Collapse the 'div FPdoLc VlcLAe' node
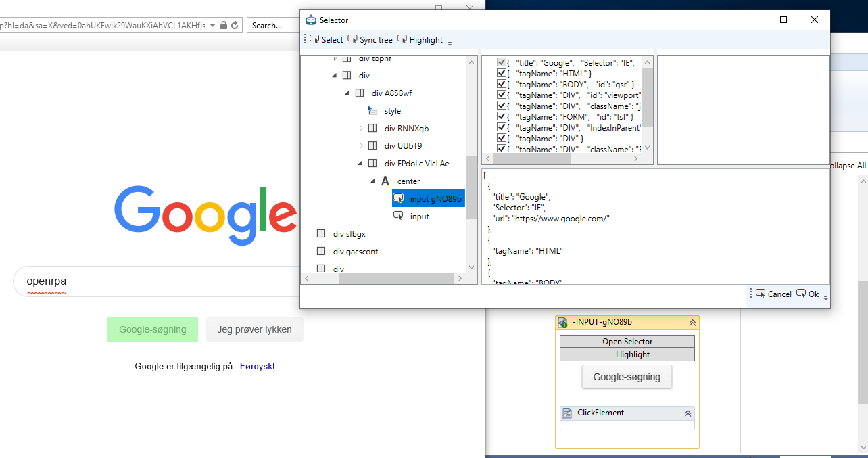This screenshot has width=868, height=458. pos(360,164)
